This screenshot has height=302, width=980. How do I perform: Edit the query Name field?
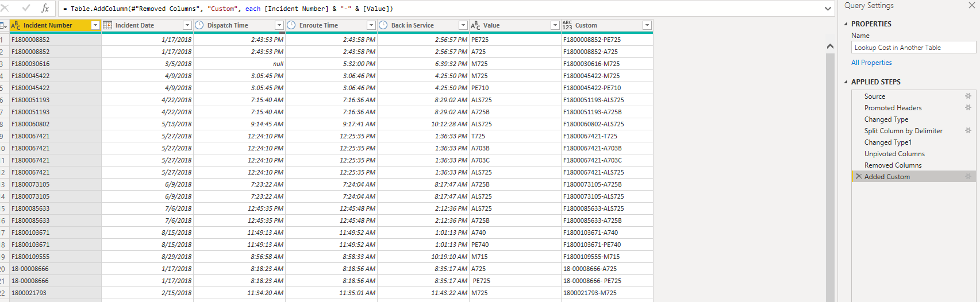[x=913, y=48]
